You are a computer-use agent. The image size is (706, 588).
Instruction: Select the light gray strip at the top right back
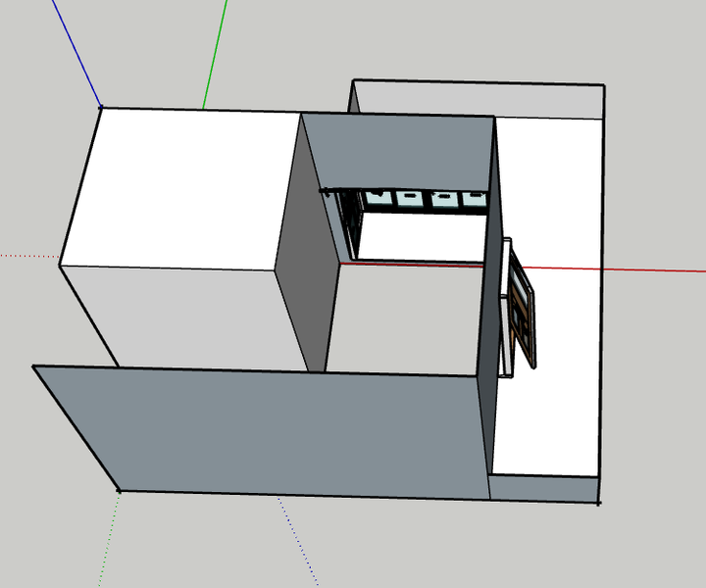478,100
